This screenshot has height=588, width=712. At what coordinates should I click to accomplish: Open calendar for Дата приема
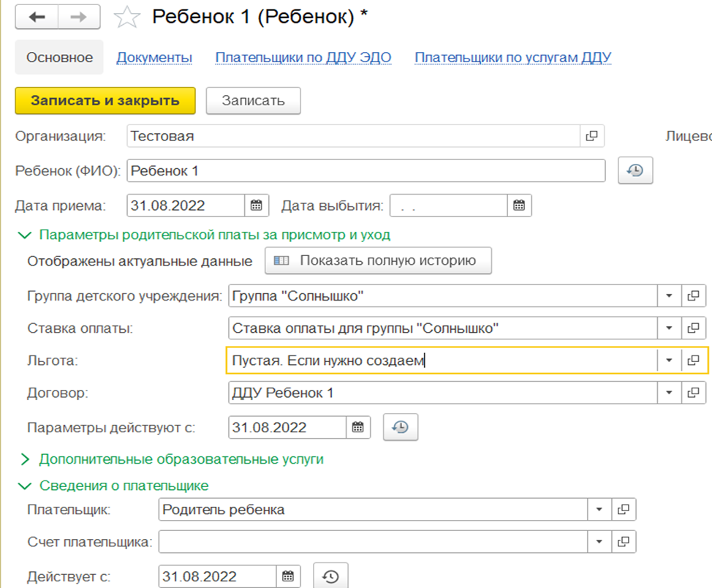(257, 206)
